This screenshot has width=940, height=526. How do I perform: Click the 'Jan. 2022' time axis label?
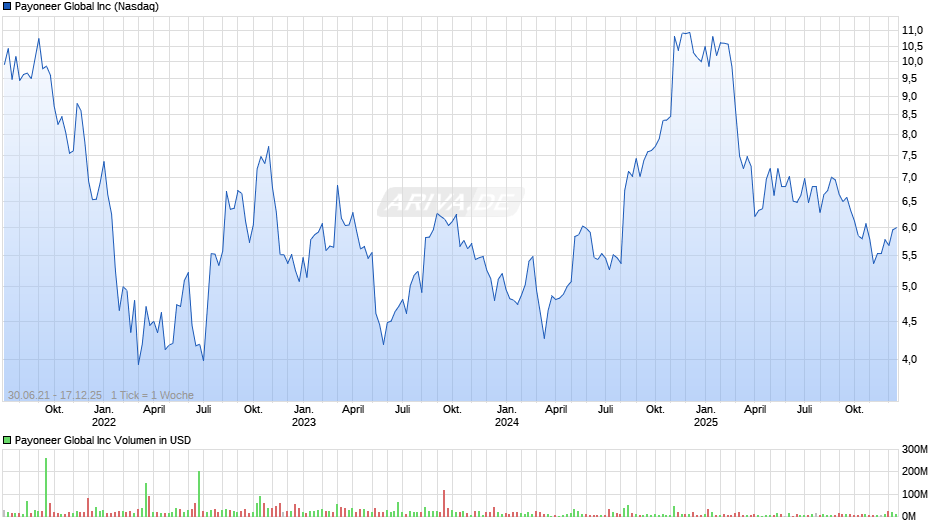104,416
